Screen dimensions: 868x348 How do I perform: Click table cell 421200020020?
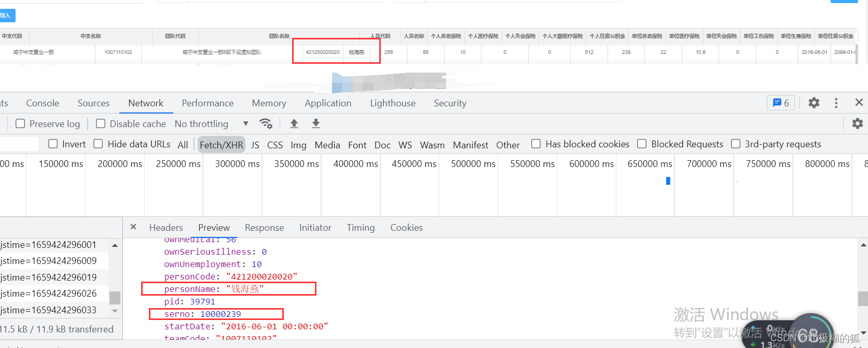[323, 52]
